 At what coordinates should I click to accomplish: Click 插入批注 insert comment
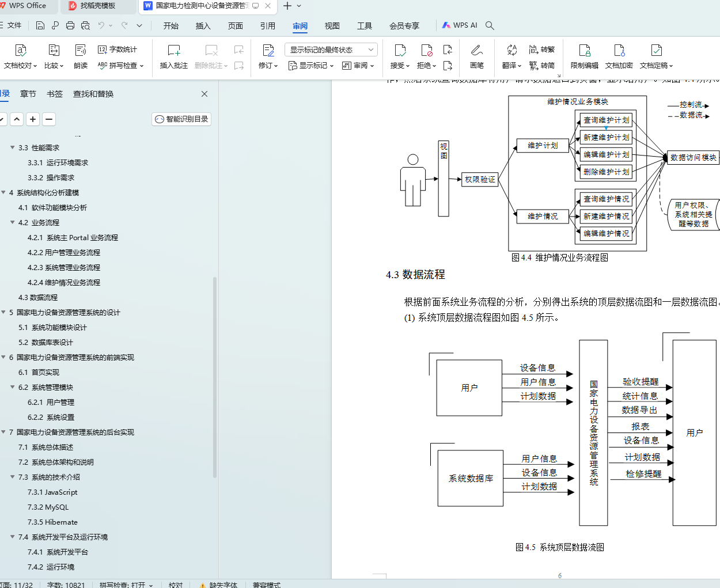(173, 57)
